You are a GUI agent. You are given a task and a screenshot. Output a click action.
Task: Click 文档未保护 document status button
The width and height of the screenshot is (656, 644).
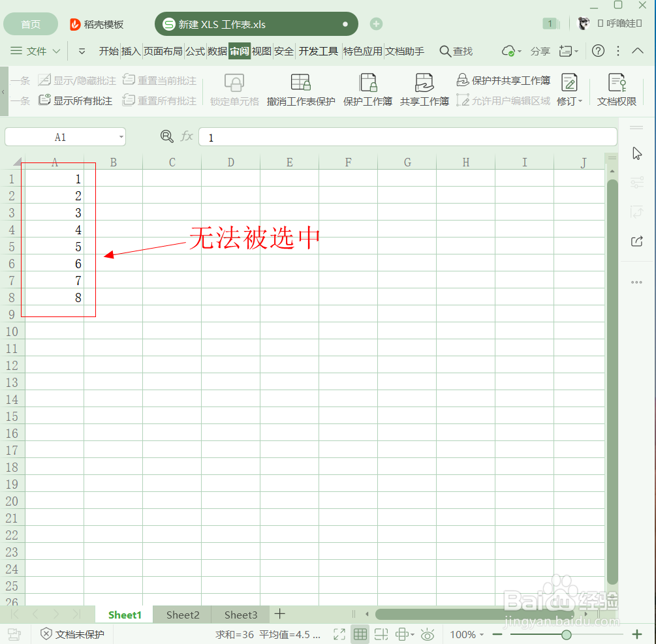pyautogui.click(x=72, y=634)
